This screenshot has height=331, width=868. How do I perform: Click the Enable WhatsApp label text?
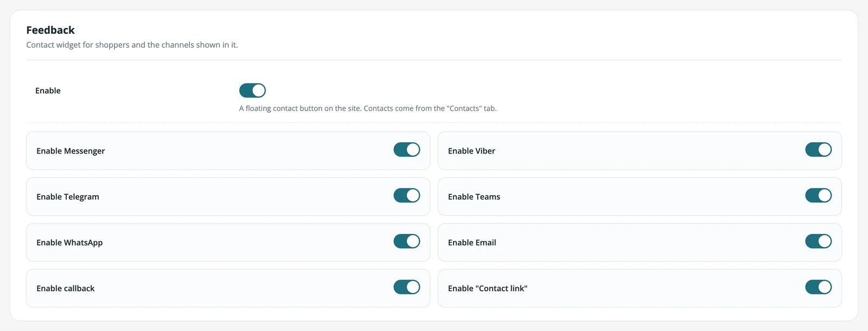(x=69, y=243)
